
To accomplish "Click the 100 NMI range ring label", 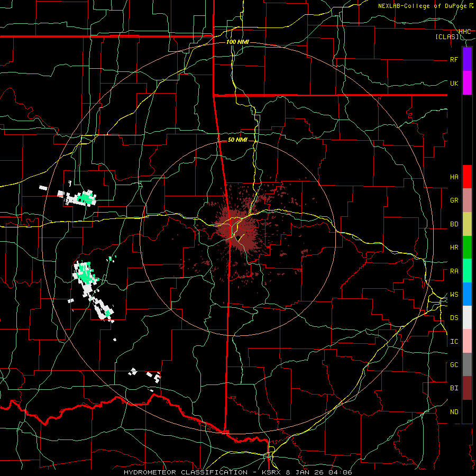I will tap(237, 42).
